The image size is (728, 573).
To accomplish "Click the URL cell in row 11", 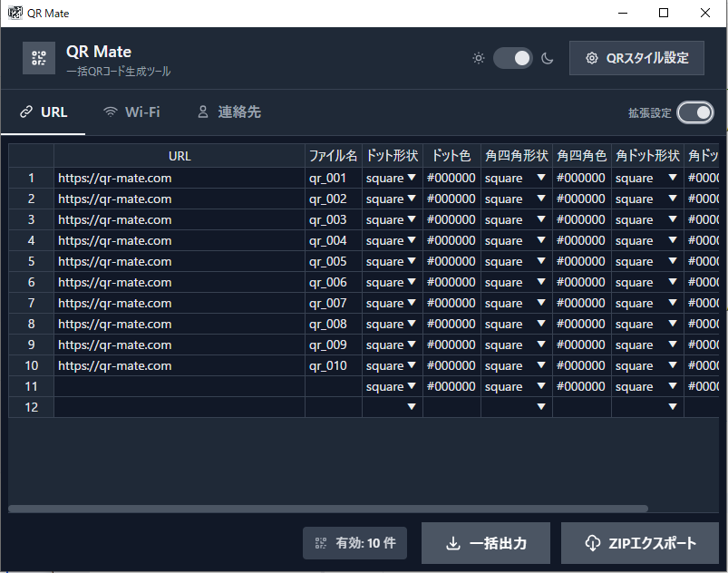I will [179, 386].
